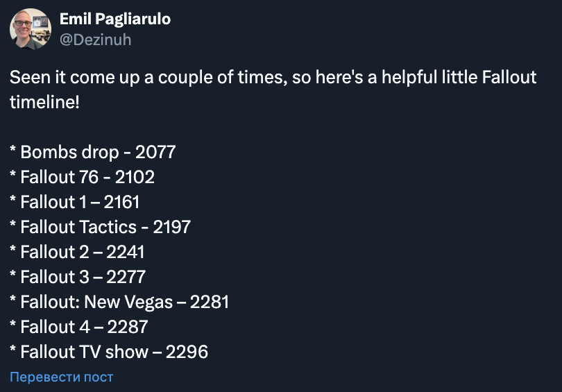562x392 pixels.
Task: Click the Fallout 1 – 2161 line
Action: point(74,202)
